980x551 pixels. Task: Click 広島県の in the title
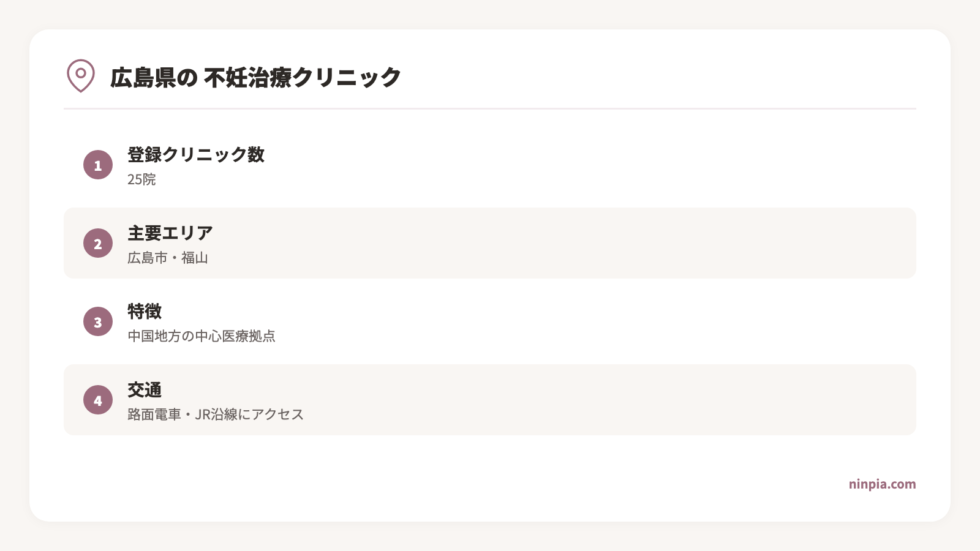[154, 78]
